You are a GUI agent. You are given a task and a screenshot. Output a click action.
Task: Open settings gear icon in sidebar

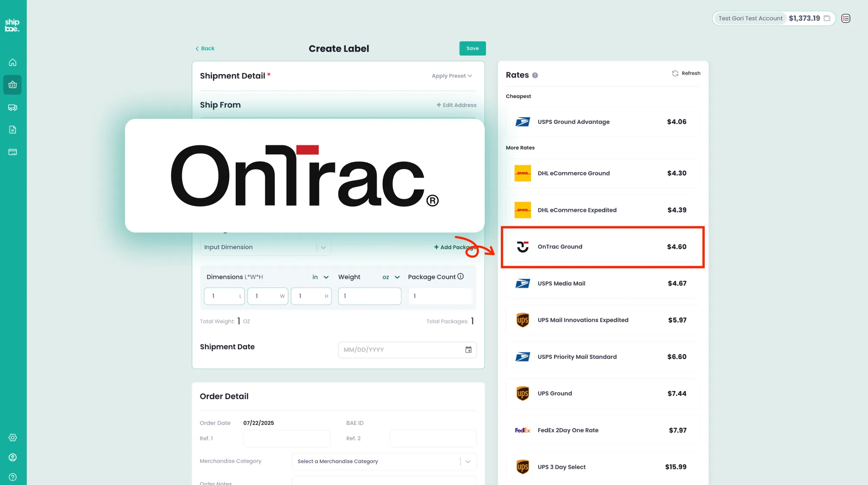13,437
